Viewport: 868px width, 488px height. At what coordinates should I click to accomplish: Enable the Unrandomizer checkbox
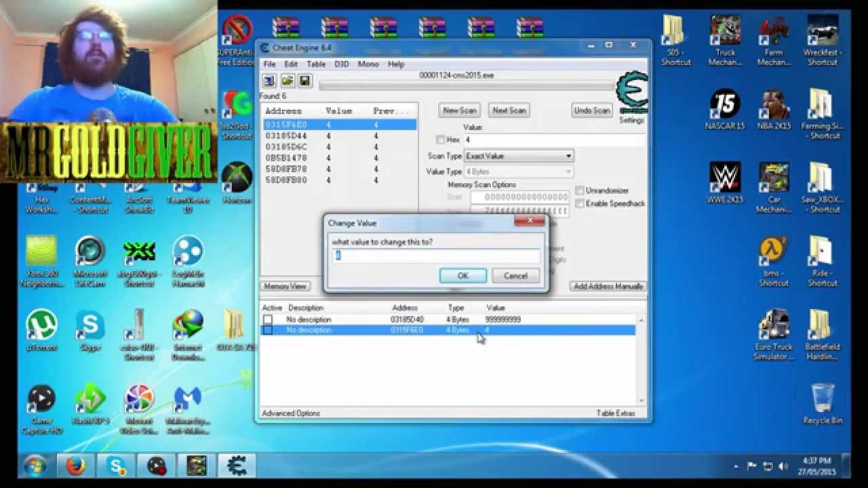point(580,190)
